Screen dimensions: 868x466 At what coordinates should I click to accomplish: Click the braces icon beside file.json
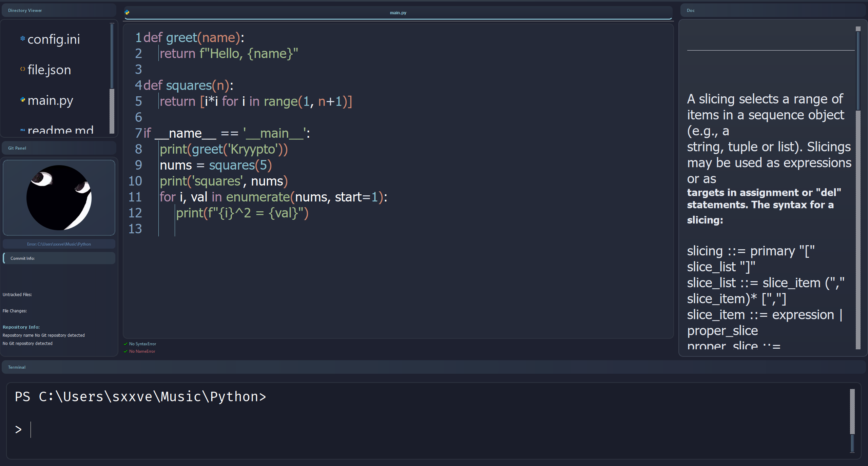pyautogui.click(x=22, y=69)
